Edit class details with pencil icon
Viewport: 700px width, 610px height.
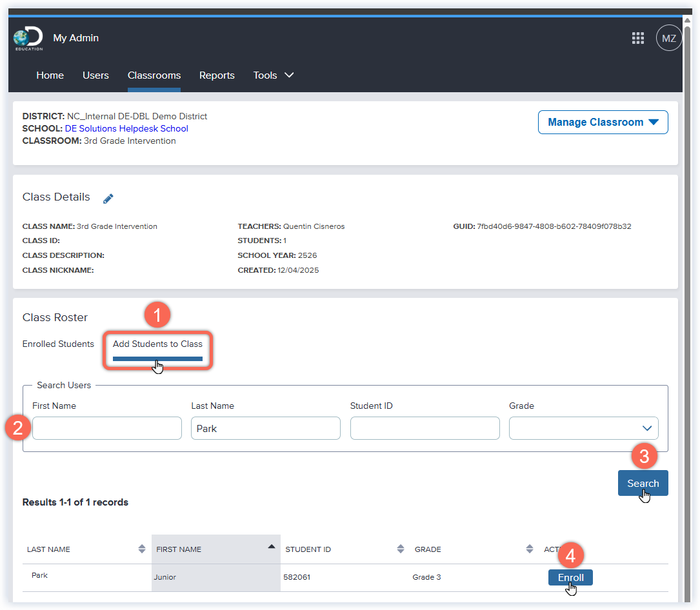(x=108, y=199)
